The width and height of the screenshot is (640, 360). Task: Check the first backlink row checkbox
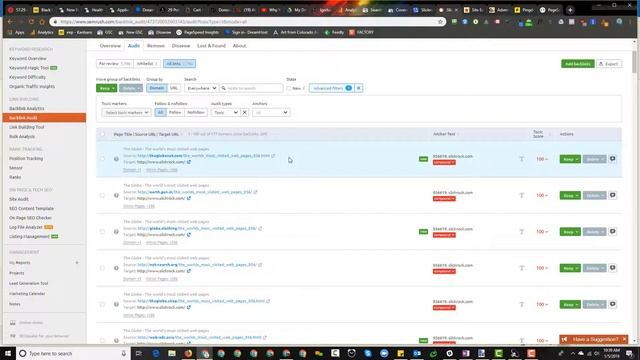(x=102, y=159)
